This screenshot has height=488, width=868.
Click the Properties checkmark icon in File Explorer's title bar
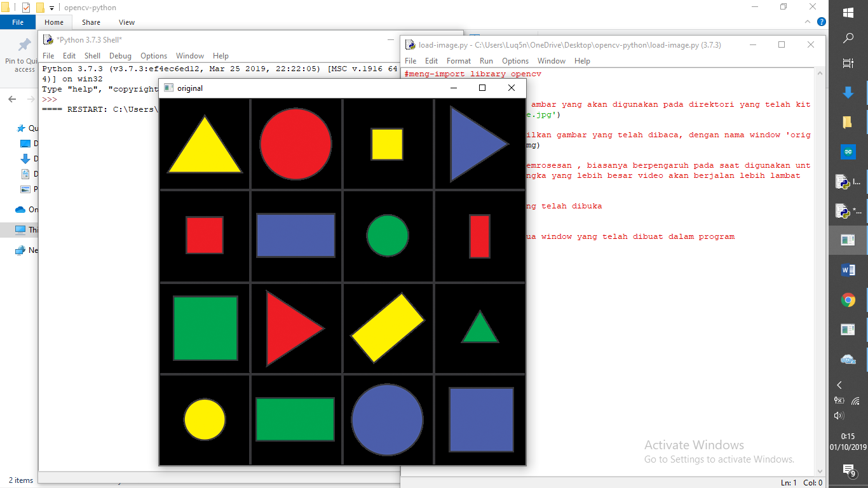(26, 8)
